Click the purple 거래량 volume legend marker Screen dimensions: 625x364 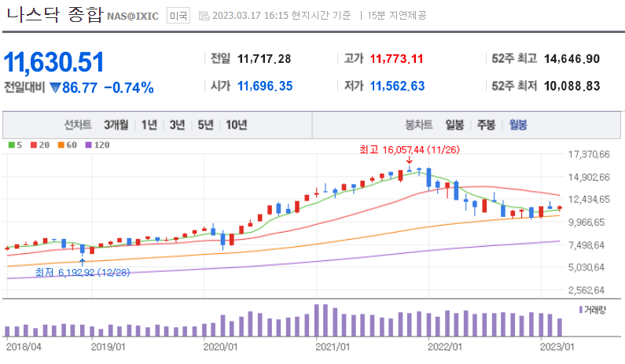581,310
